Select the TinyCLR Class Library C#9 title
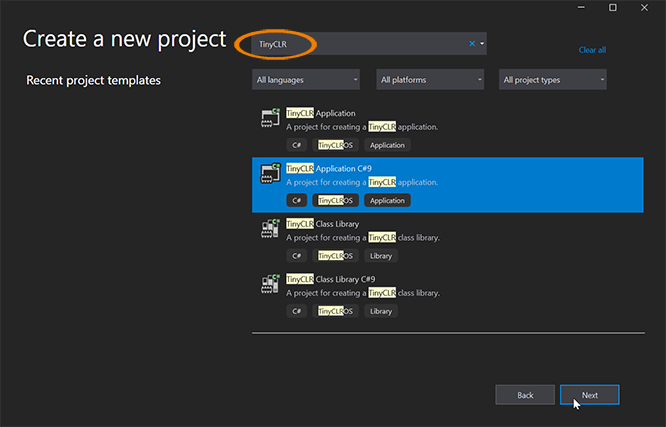The image size is (666, 427). [330, 279]
